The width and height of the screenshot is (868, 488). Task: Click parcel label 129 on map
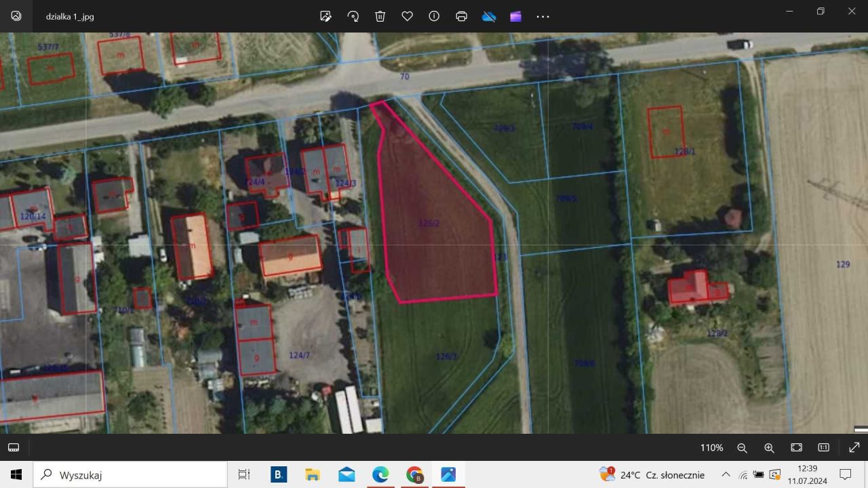pos(843,264)
